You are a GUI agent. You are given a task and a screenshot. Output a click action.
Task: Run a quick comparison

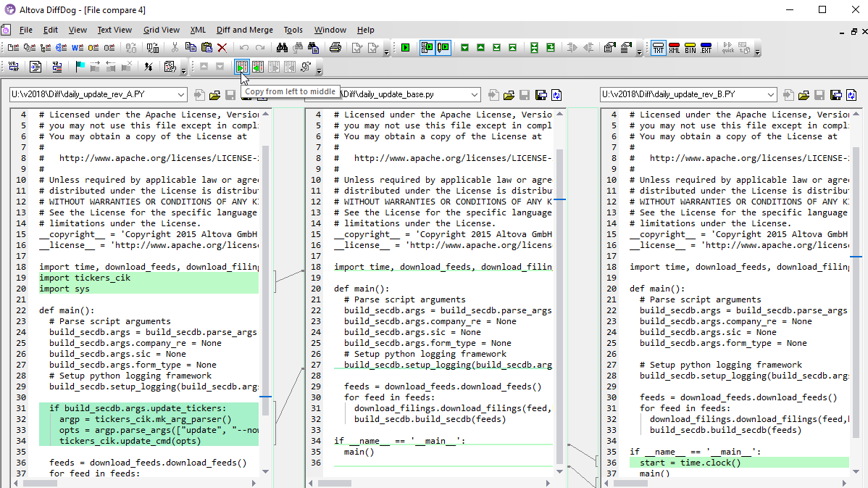click(x=728, y=48)
